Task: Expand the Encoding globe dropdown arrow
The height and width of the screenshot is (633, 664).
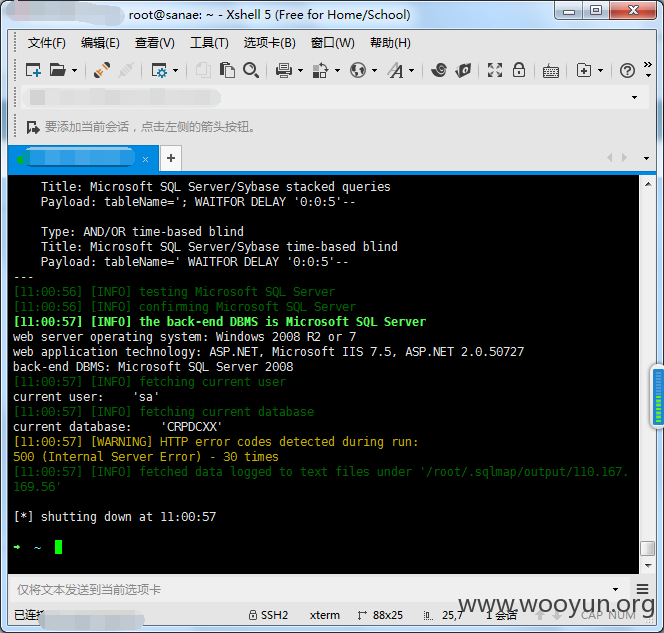Action: coord(375,70)
